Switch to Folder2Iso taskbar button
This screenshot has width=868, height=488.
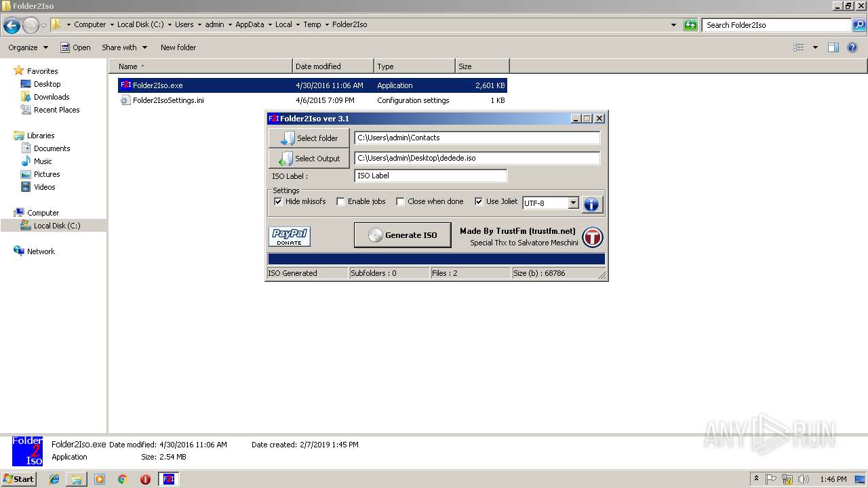pyautogui.click(x=168, y=479)
